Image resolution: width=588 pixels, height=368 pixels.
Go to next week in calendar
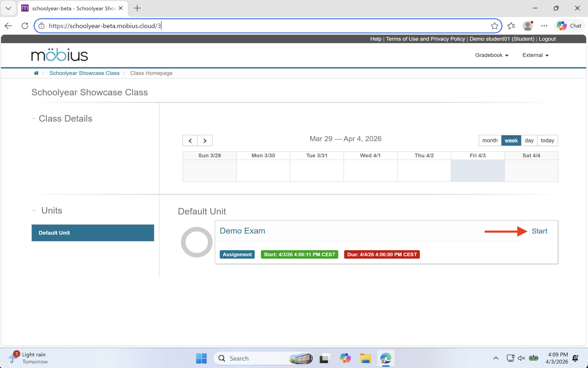(205, 140)
